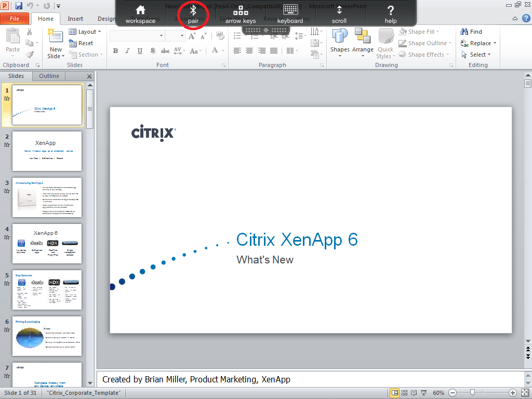Click the zoom slider handle

tap(472, 393)
